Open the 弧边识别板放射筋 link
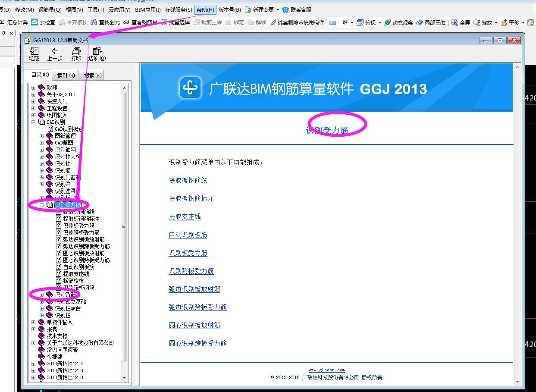 (x=194, y=289)
